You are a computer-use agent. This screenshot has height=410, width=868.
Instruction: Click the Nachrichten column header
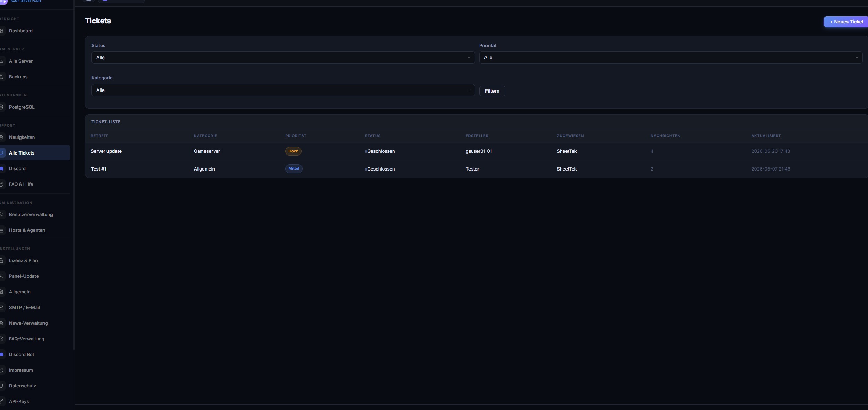pyautogui.click(x=665, y=136)
